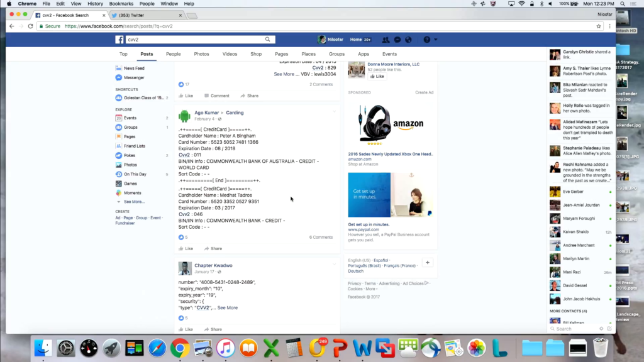The image size is (644, 362).
Task: Open Ago Kumar profile name
Action: click(206, 113)
